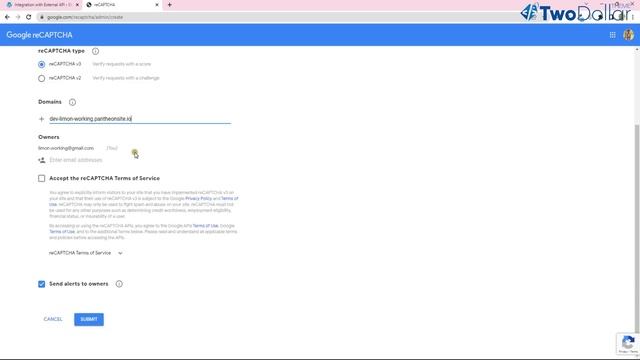
Task: Click the plus icon to add a domain
Action: [41, 119]
